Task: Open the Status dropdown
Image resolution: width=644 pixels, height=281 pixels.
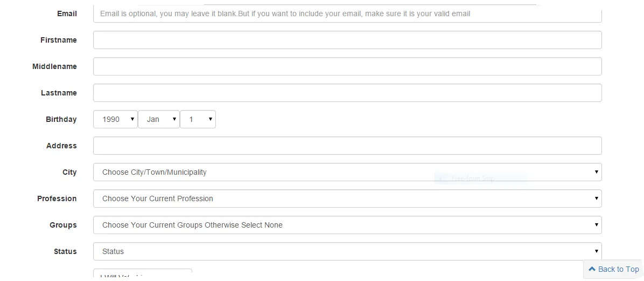Action: point(347,251)
